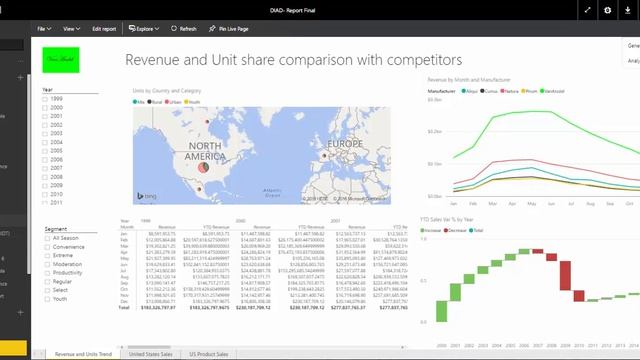Check the 1999 year checkbox
This screenshot has height=360, width=640.
click(45, 99)
